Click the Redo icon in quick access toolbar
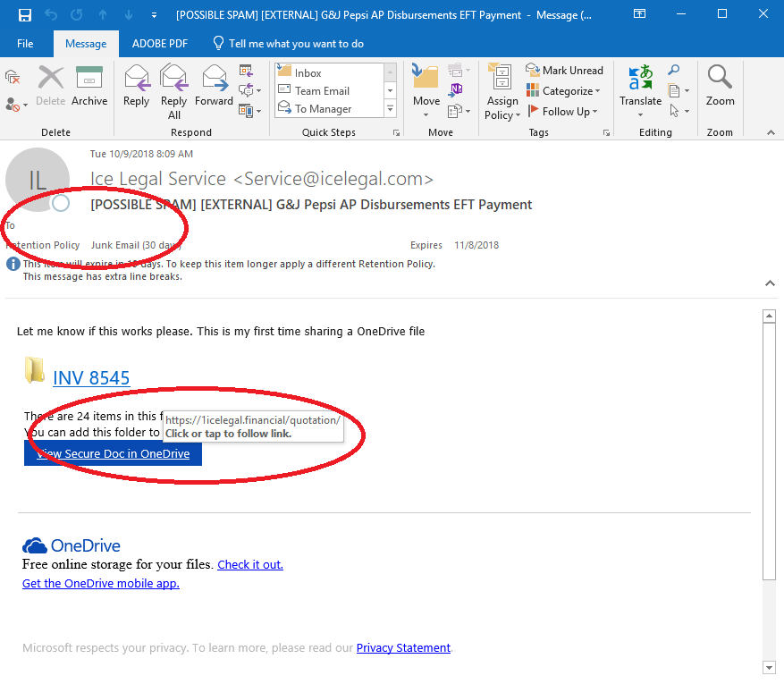The image size is (784, 684). click(x=77, y=15)
